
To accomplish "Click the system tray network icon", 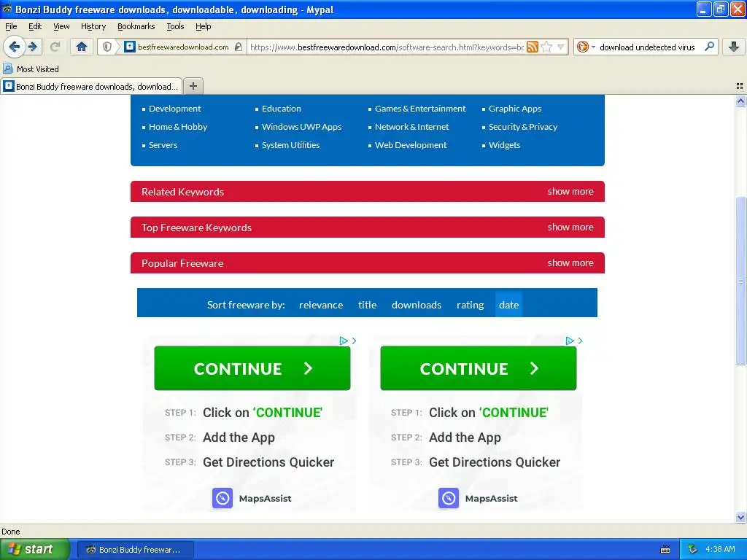I will point(692,549).
